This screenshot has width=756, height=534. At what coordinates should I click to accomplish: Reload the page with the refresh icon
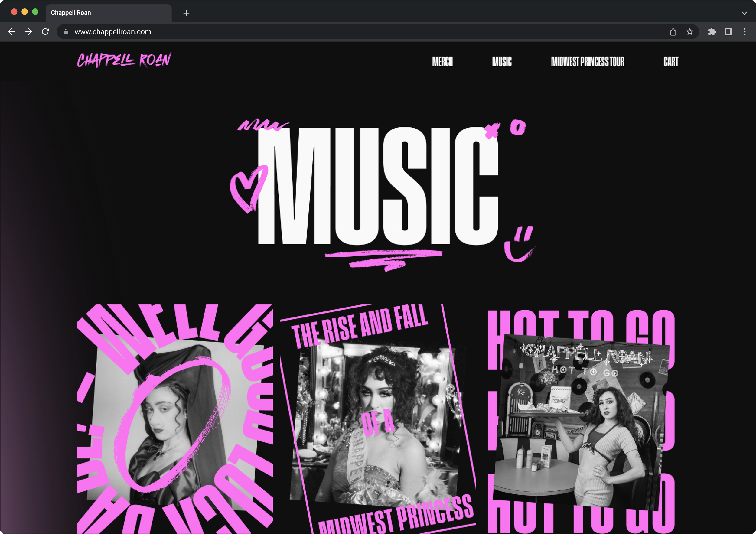45,32
